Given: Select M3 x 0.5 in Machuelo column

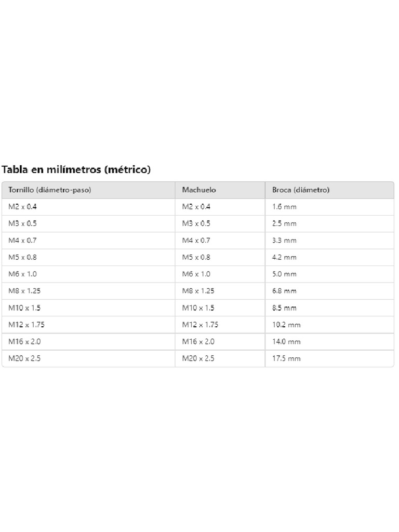Looking at the screenshot, I should pos(196,223).
